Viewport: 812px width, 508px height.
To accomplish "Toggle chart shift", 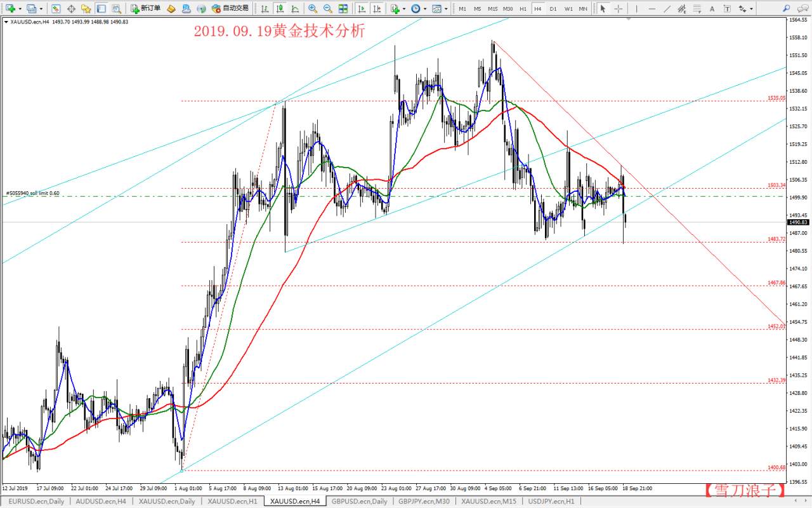I will point(377,9).
